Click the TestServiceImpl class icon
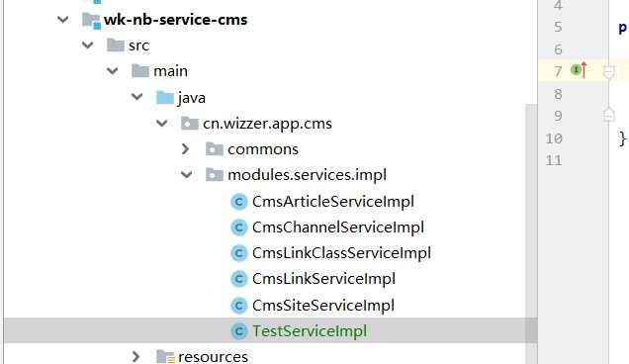 tap(239, 331)
